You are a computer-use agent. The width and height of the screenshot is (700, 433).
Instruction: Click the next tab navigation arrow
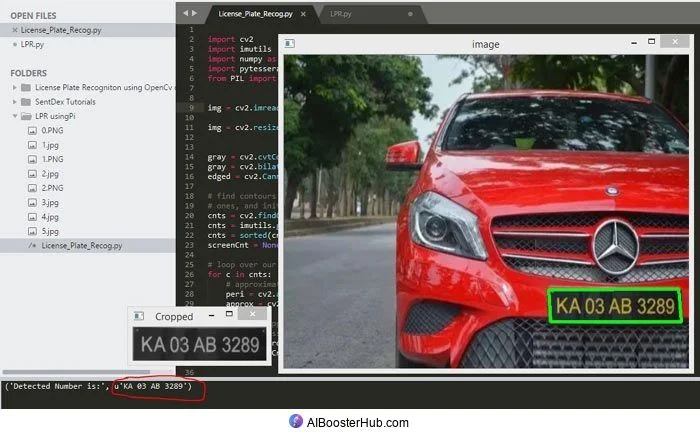click(195, 14)
